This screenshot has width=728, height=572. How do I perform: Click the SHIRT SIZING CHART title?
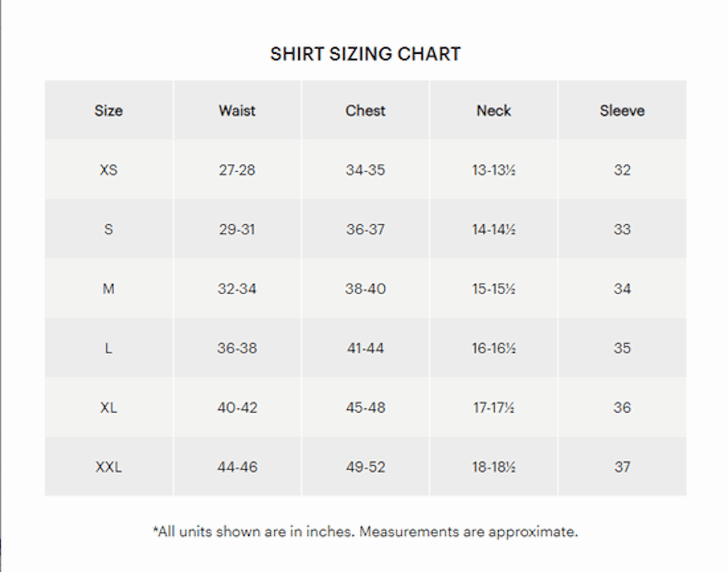point(365,54)
